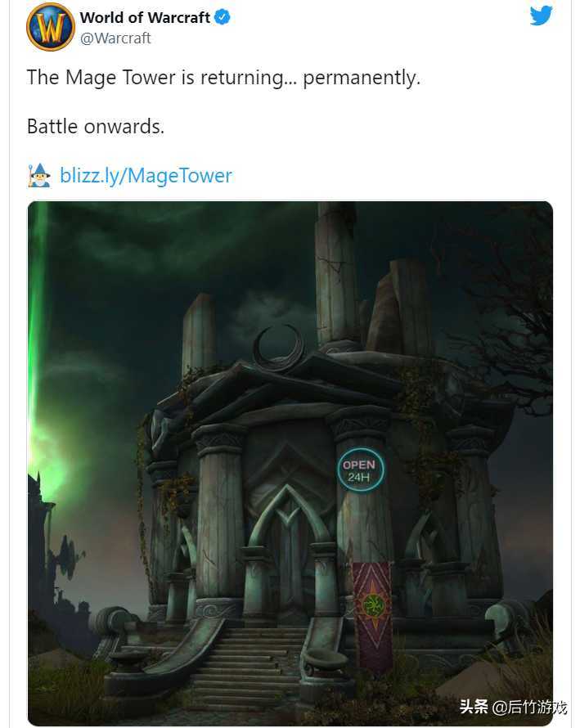Click the green emblem on red banner
Image resolution: width=580 pixels, height=728 pixels.
pyautogui.click(x=372, y=606)
